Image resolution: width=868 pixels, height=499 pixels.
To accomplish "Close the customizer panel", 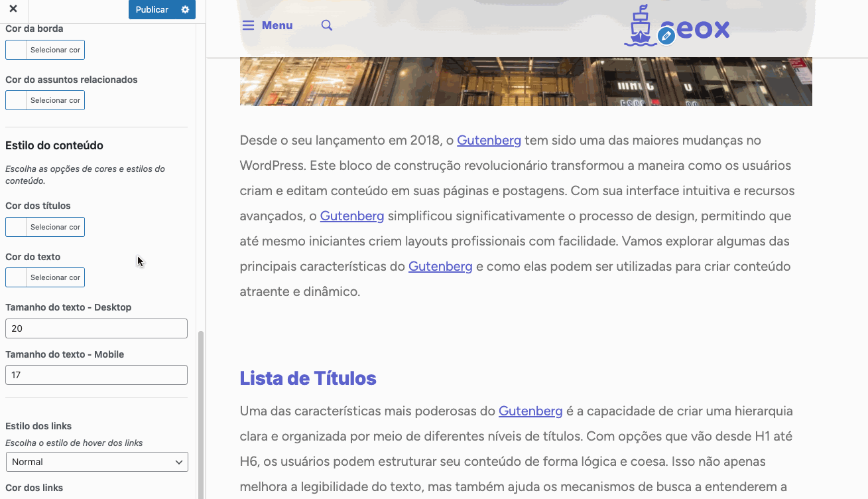I will pos(13,9).
